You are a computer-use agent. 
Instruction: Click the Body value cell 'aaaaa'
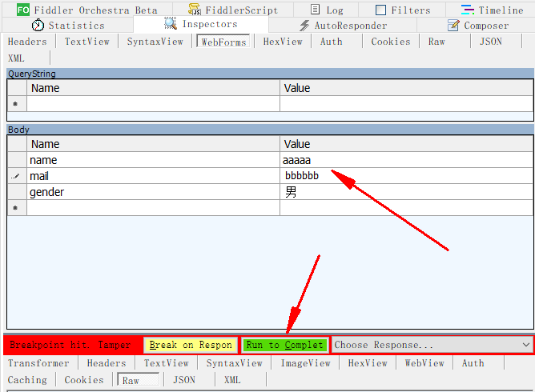tap(406, 160)
